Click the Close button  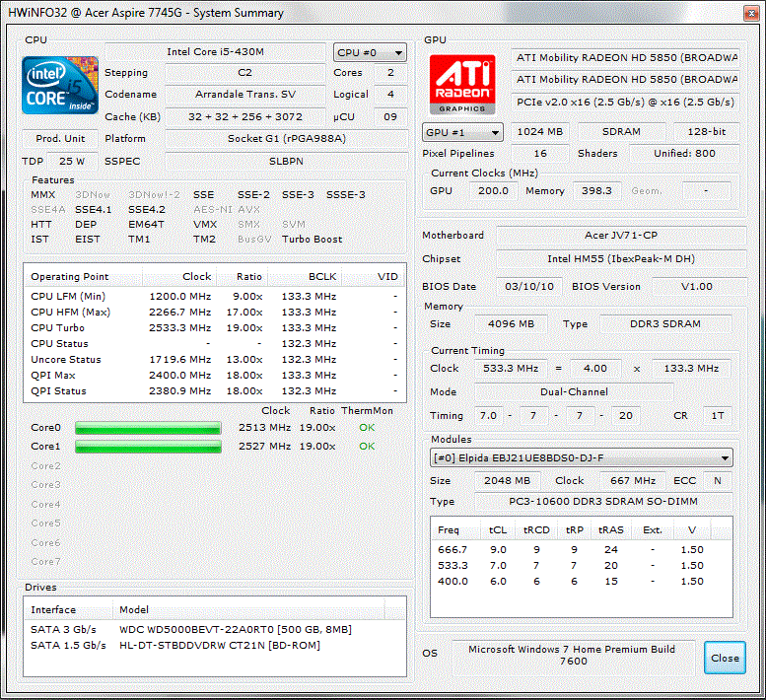725,658
